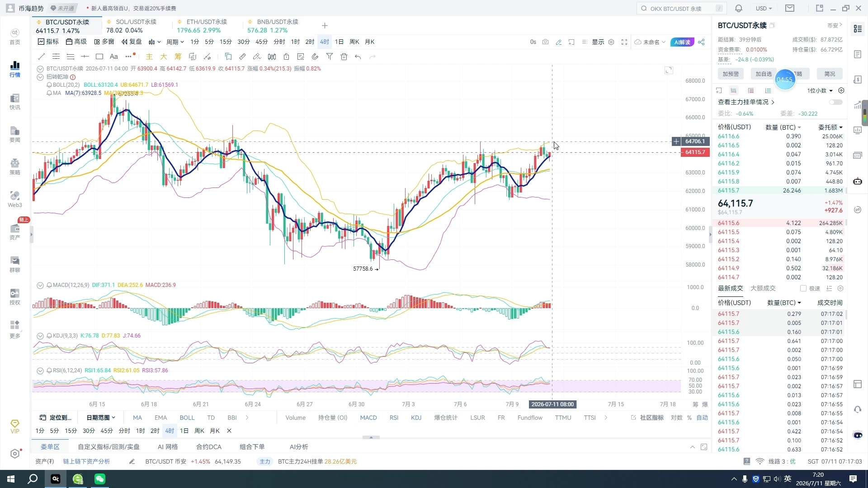Open Windows Start menu
Image resolution: width=868 pixels, height=488 pixels.
point(11,479)
